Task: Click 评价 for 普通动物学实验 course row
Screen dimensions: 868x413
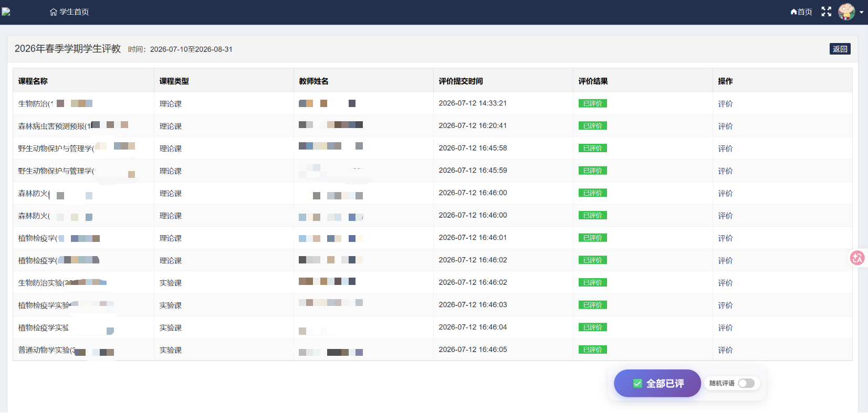Action: [725, 350]
